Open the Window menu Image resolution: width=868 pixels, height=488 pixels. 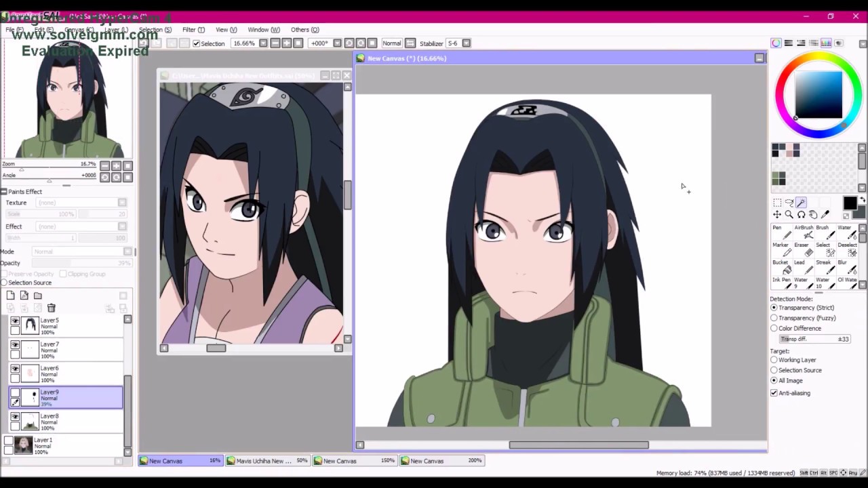click(x=263, y=30)
